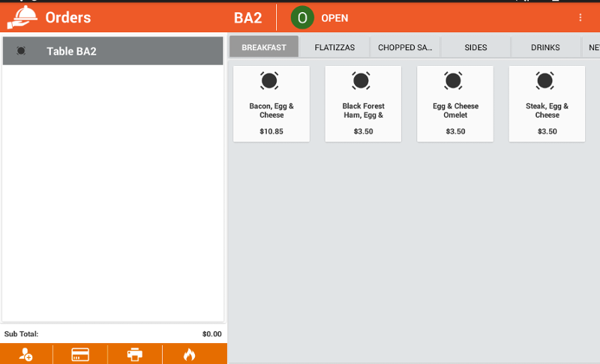Click plate icon on Egg & Cheese Omelet
600x364 pixels.
453,81
